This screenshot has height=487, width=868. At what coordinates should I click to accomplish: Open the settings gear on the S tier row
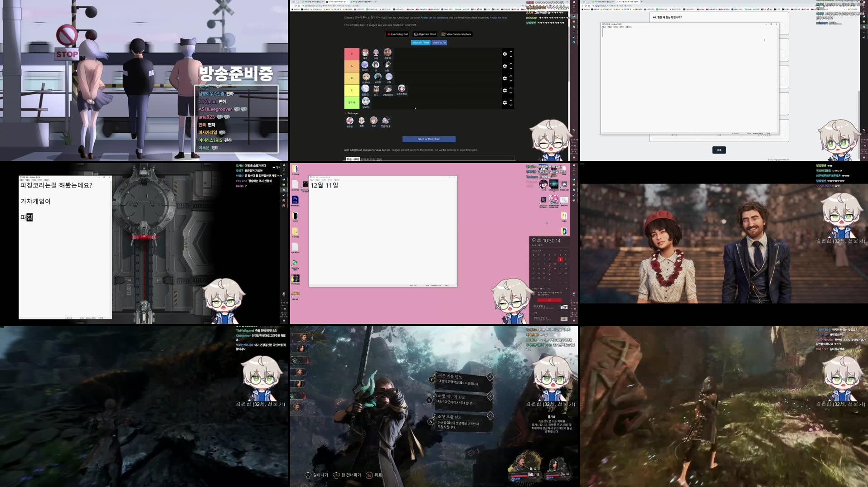pos(505,54)
